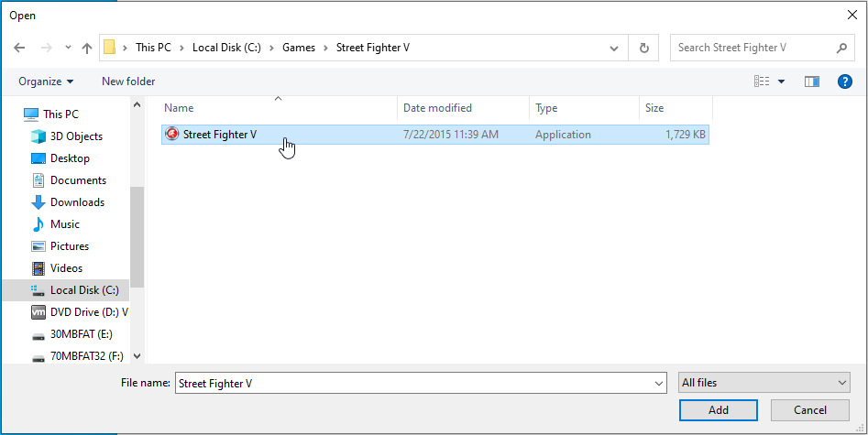This screenshot has height=435, width=868.
Task: Select Local Disk (C:) in sidebar
Action: [65, 290]
